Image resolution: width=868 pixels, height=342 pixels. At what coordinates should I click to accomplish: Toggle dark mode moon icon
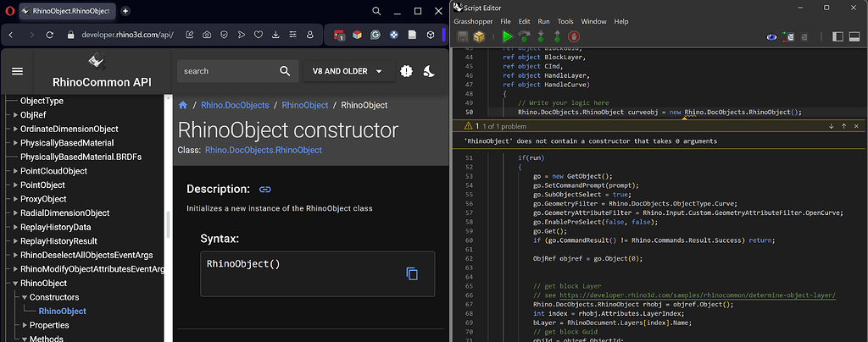[x=429, y=72]
